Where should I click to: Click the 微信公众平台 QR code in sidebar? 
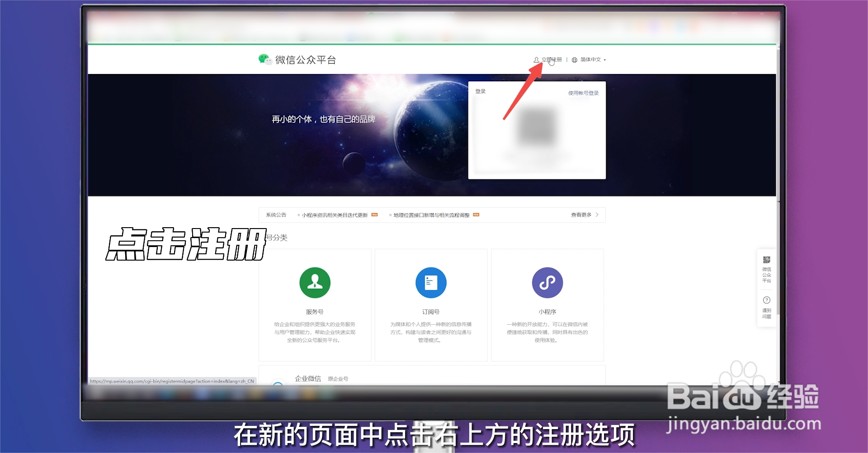[x=766, y=260]
